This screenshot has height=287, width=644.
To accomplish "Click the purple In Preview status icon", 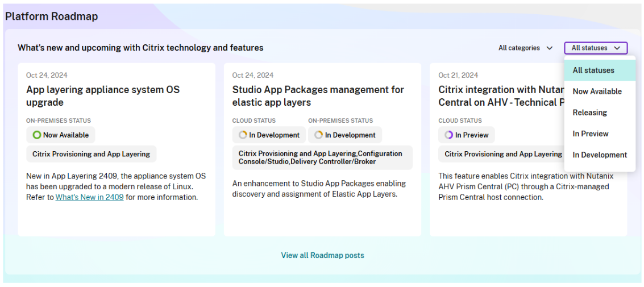I will click(x=449, y=135).
